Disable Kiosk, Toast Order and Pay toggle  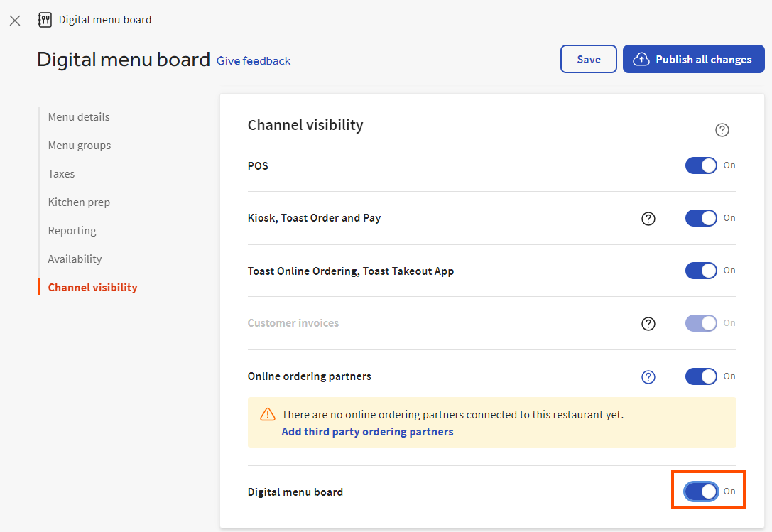click(x=701, y=218)
